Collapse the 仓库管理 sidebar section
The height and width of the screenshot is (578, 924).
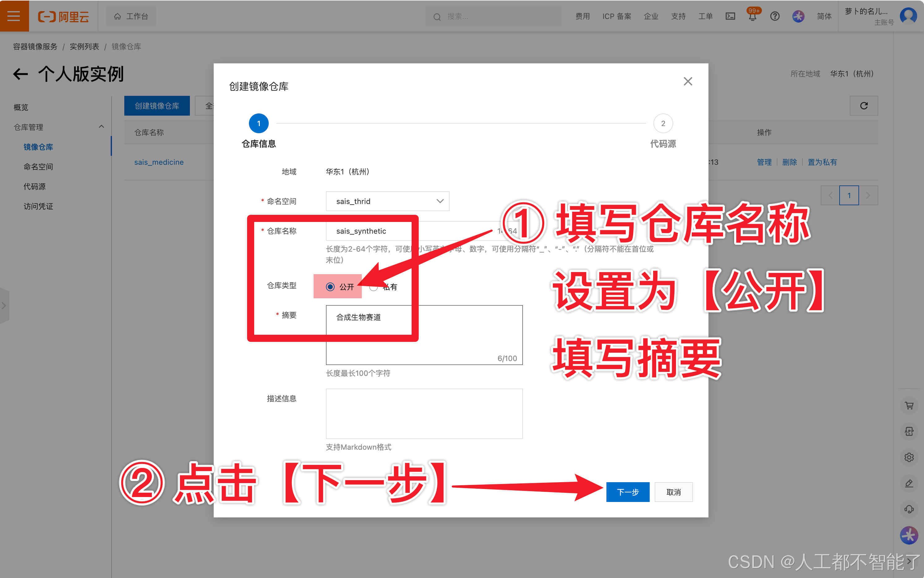[101, 126]
